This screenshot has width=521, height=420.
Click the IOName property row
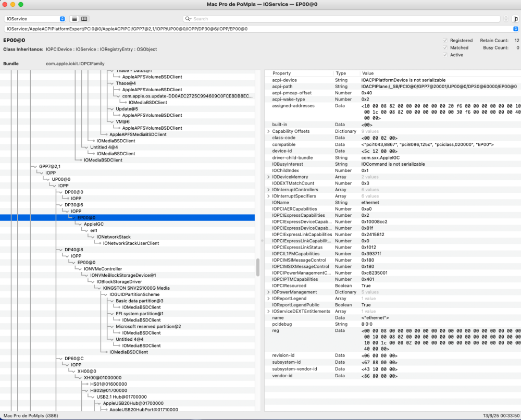point(393,203)
